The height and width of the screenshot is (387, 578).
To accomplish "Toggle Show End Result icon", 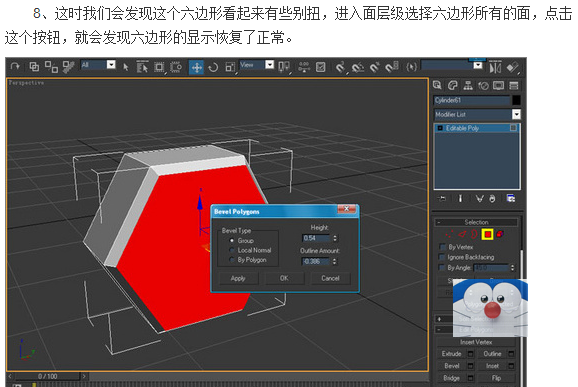I will [460, 199].
